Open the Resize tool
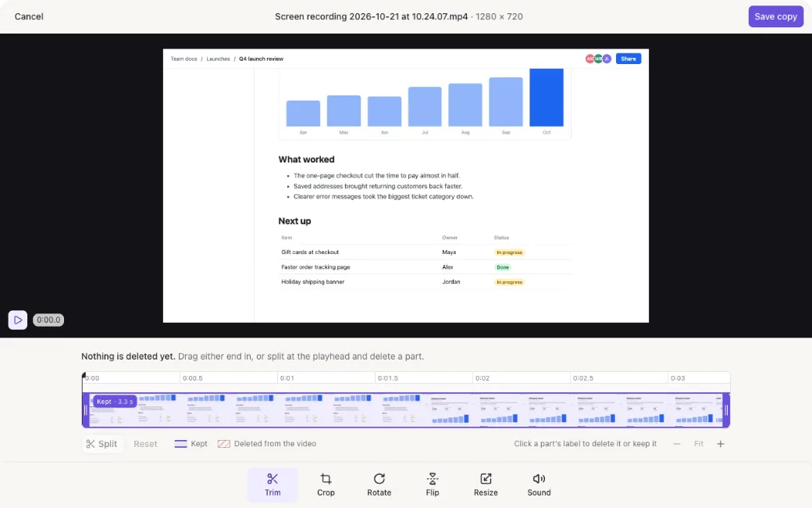The height and width of the screenshot is (508, 812). 486,485
